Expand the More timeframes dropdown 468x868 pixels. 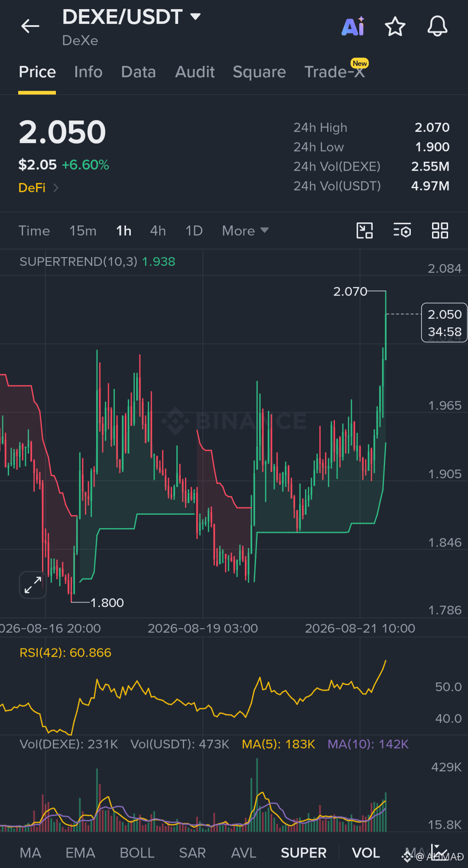[245, 231]
